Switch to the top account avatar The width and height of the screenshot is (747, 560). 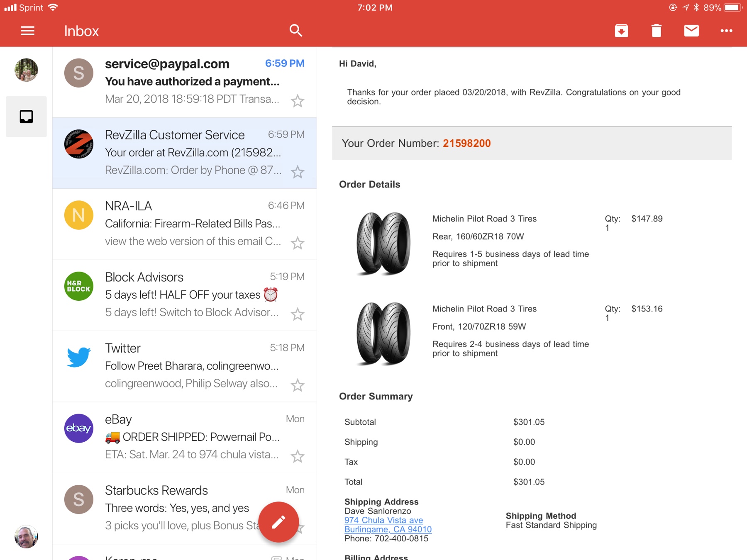[x=26, y=70]
